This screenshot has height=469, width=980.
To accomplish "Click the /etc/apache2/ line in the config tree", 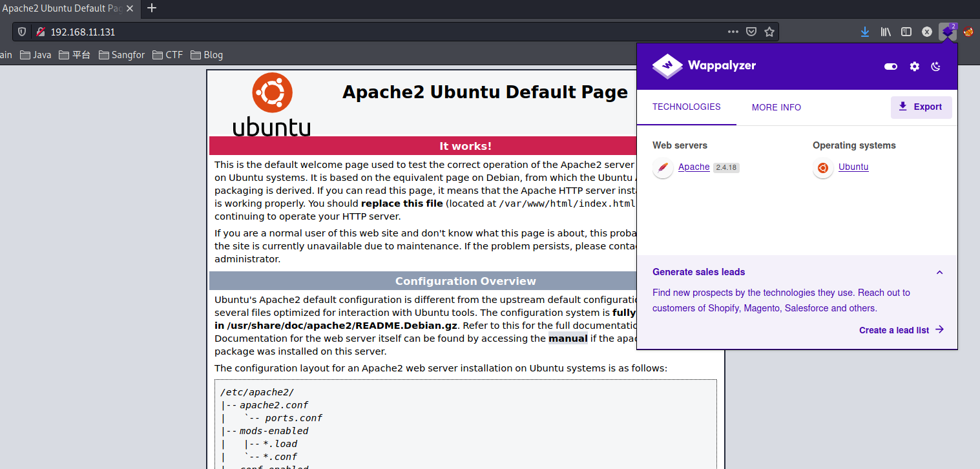I will tap(257, 392).
